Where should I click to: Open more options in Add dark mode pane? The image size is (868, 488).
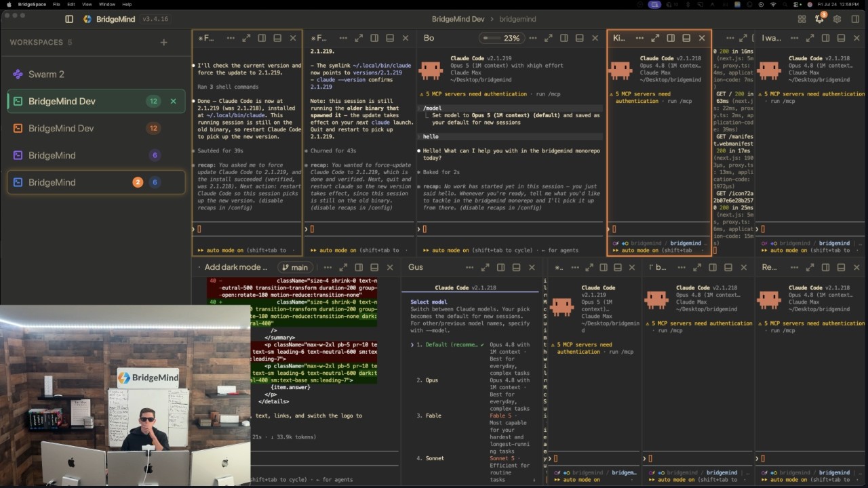tap(328, 267)
